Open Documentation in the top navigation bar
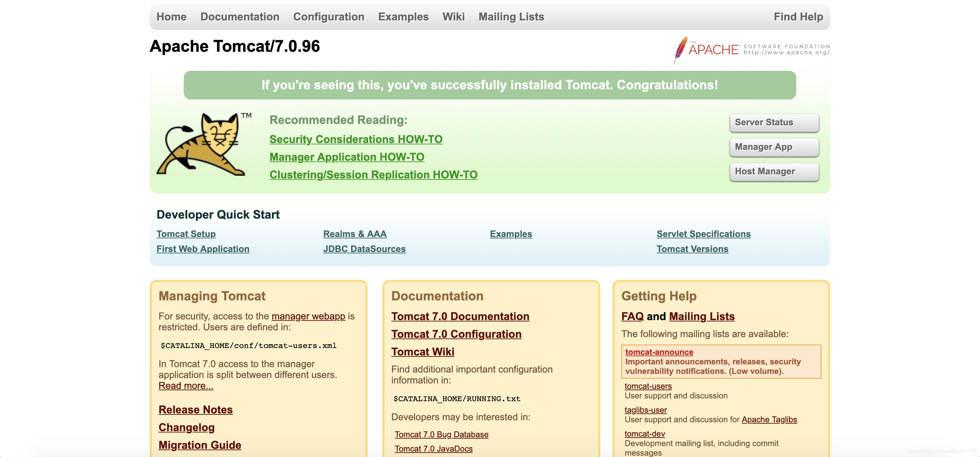Viewport: 980px width, 457px height. (240, 17)
